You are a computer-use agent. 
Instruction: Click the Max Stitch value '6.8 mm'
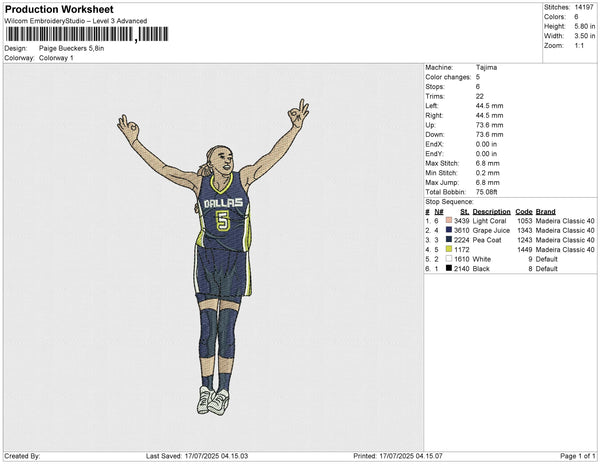point(488,163)
